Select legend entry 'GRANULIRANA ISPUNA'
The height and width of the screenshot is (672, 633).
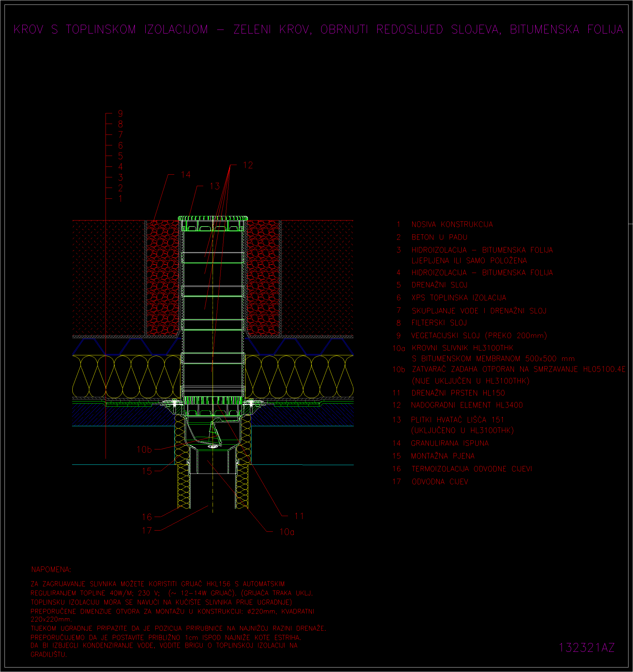(449, 443)
